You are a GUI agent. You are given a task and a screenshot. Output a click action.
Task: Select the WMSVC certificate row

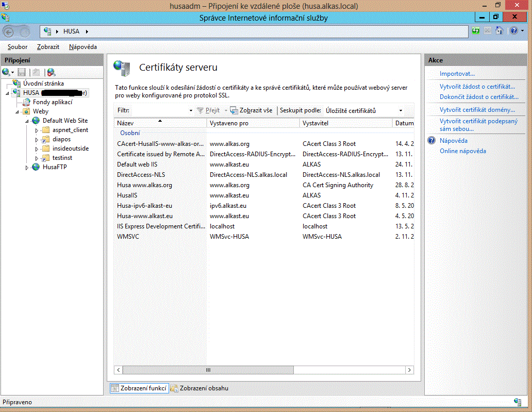[x=128, y=237]
